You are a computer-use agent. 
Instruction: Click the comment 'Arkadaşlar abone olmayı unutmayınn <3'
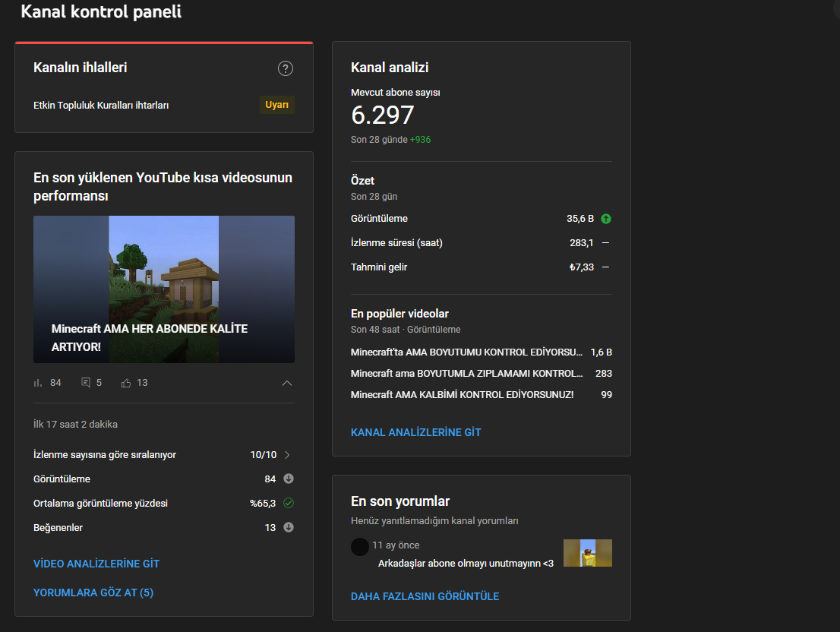coord(466,563)
